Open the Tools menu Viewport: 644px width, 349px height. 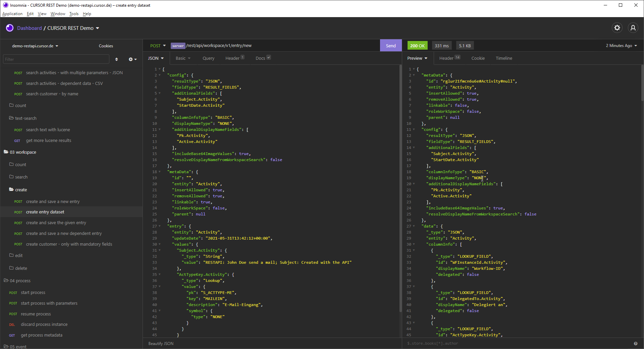coord(74,14)
